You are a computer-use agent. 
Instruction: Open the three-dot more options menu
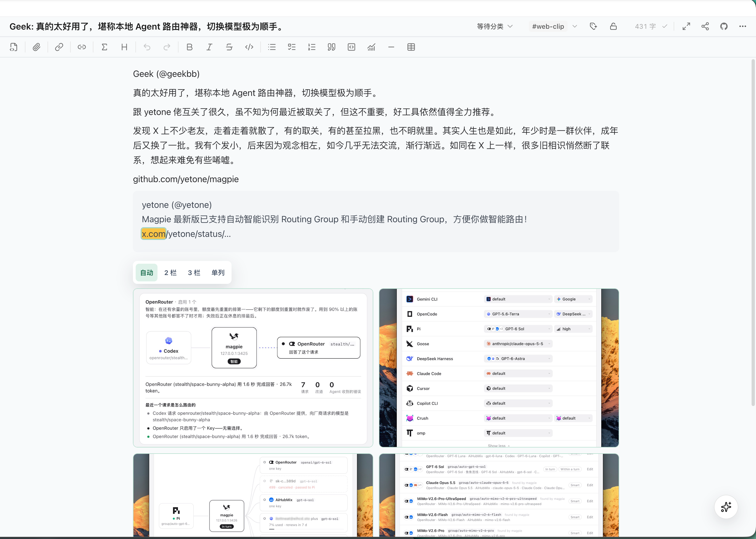click(x=742, y=26)
